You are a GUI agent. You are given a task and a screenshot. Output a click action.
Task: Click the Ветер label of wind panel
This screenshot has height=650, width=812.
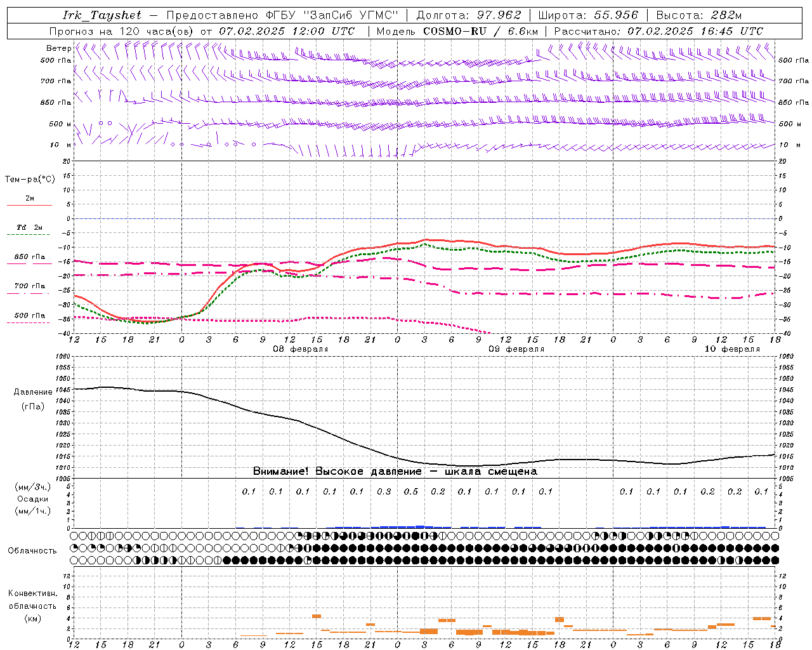[x=58, y=48]
